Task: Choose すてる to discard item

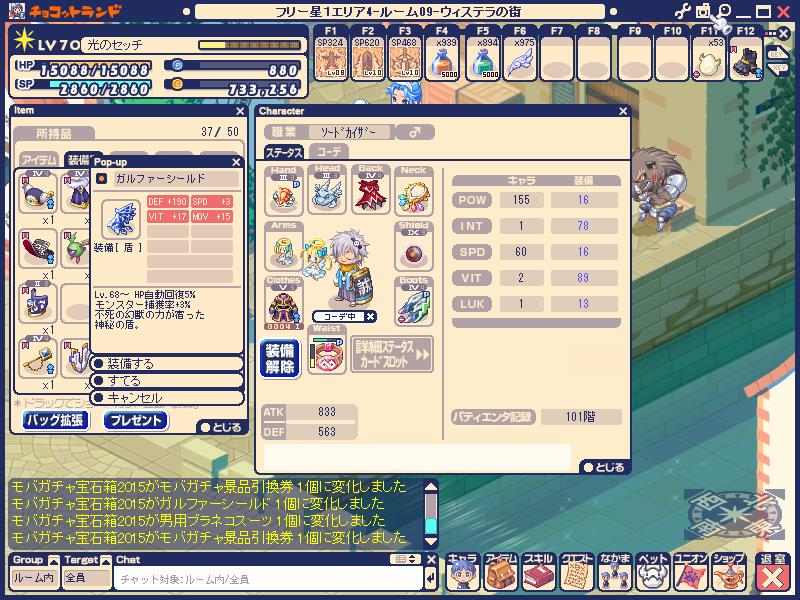Action: [x=167, y=381]
